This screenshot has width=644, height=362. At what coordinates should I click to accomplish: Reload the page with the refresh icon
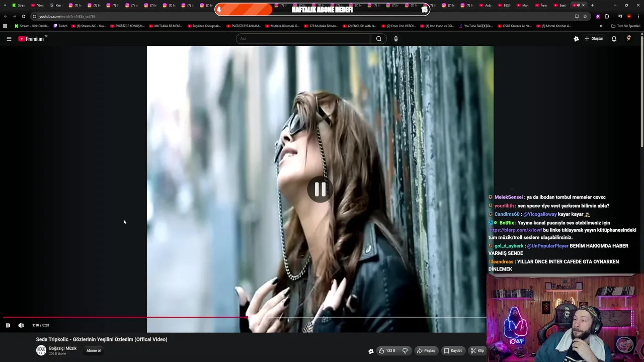23,16
